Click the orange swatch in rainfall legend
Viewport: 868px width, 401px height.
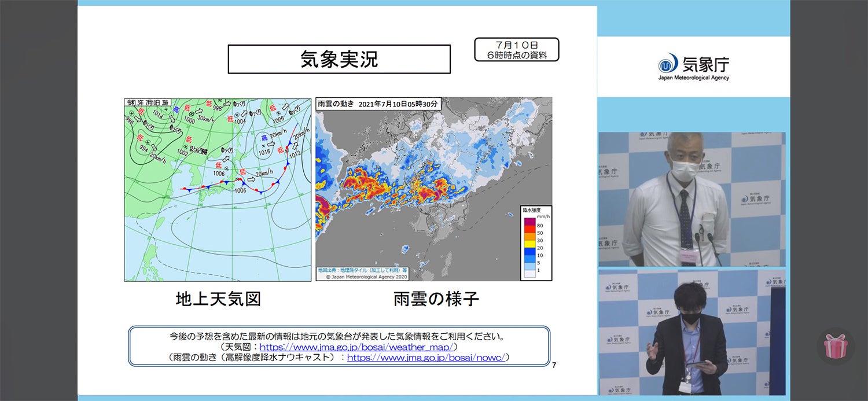pos(530,236)
